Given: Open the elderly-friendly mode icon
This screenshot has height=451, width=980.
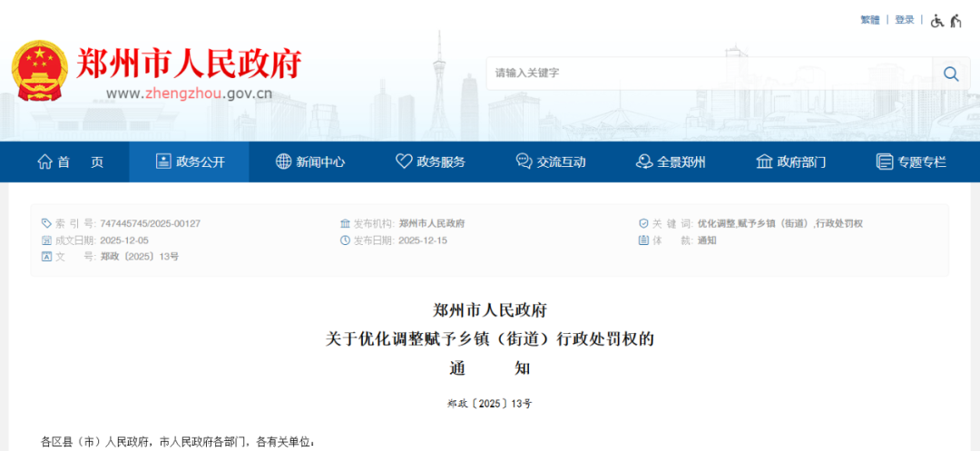Looking at the screenshot, I should (955, 21).
